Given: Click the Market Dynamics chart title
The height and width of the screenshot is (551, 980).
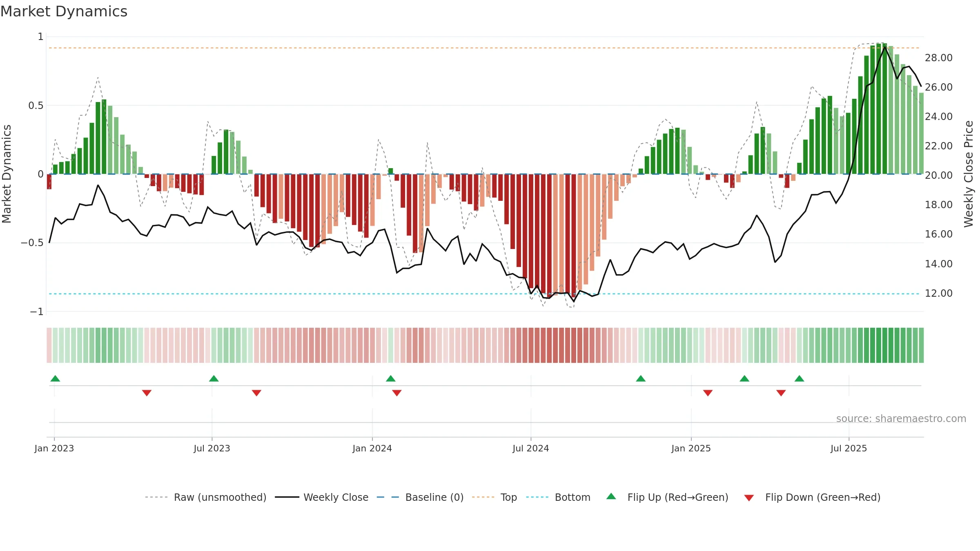Looking at the screenshot, I should (64, 11).
